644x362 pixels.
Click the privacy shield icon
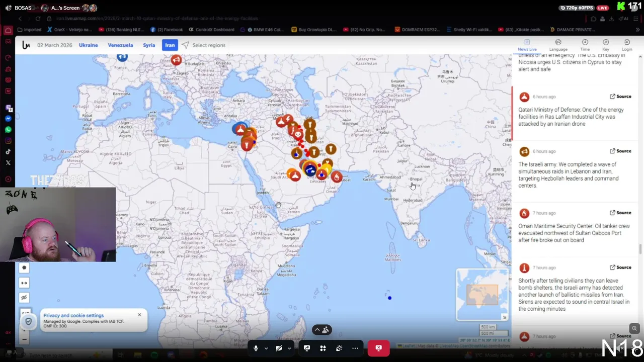coord(29,322)
